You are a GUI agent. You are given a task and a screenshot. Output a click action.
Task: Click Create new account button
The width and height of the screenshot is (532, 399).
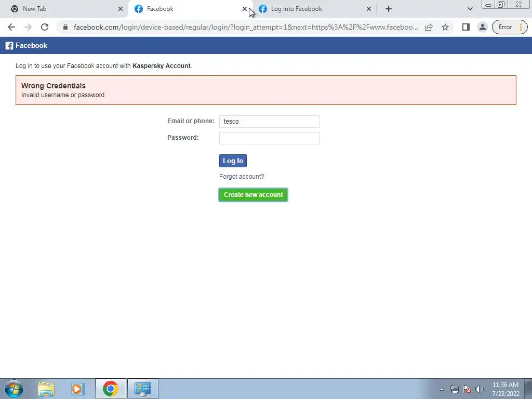(253, 195)
